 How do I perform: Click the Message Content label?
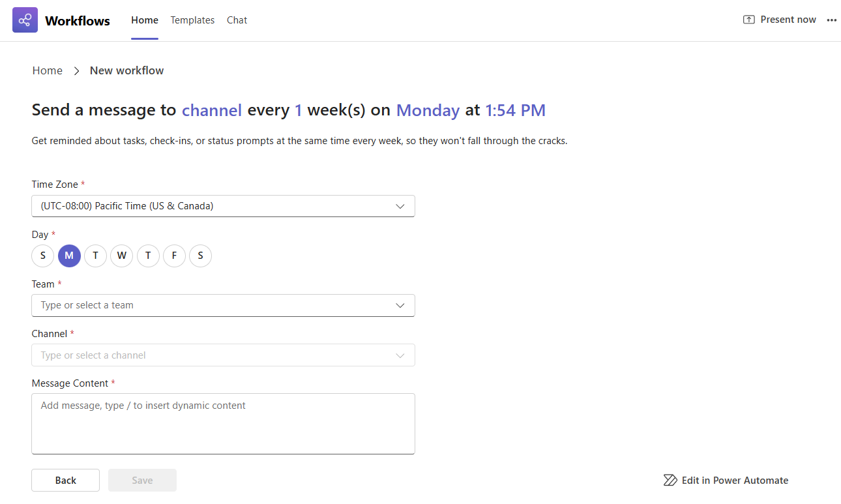click(70, 383)
